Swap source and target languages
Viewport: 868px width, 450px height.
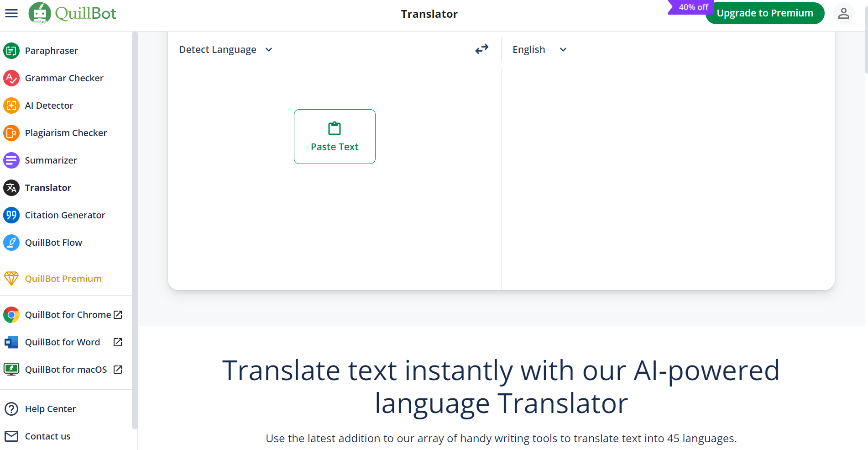point(481,49)
